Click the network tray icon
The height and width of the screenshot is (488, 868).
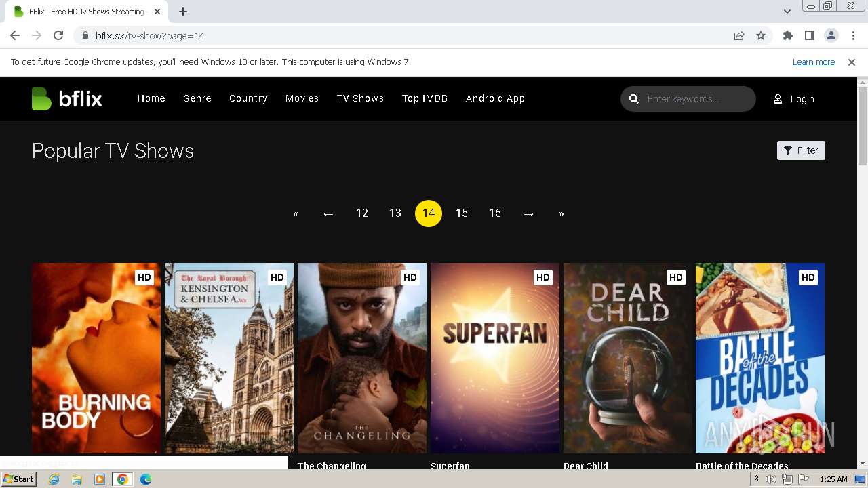(x=787, y=479)
